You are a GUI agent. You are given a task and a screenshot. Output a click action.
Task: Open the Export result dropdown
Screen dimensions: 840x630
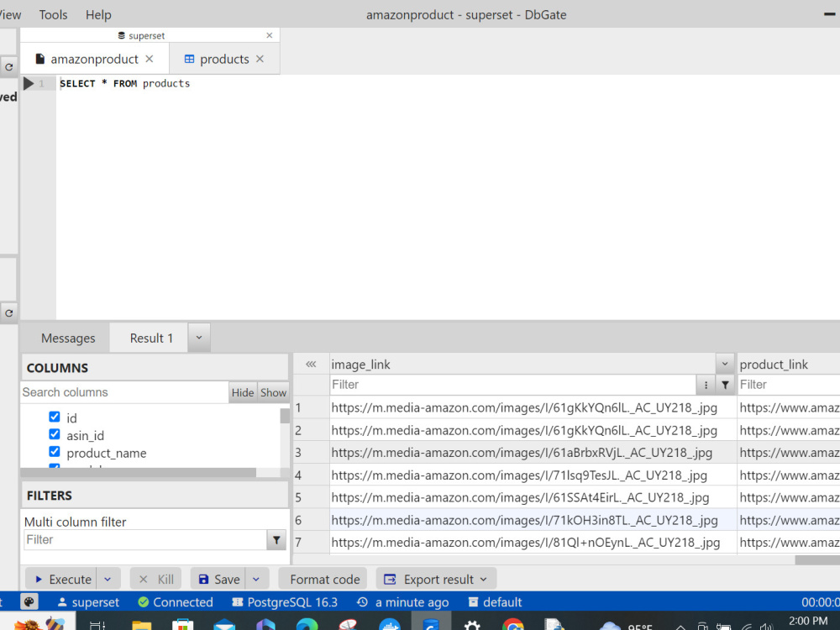[436, 579]
